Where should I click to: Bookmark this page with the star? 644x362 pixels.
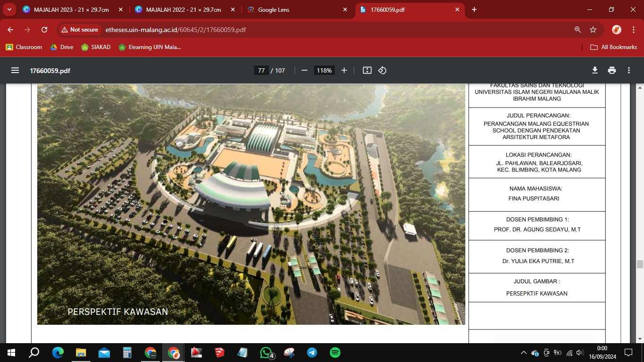point(593,30)
